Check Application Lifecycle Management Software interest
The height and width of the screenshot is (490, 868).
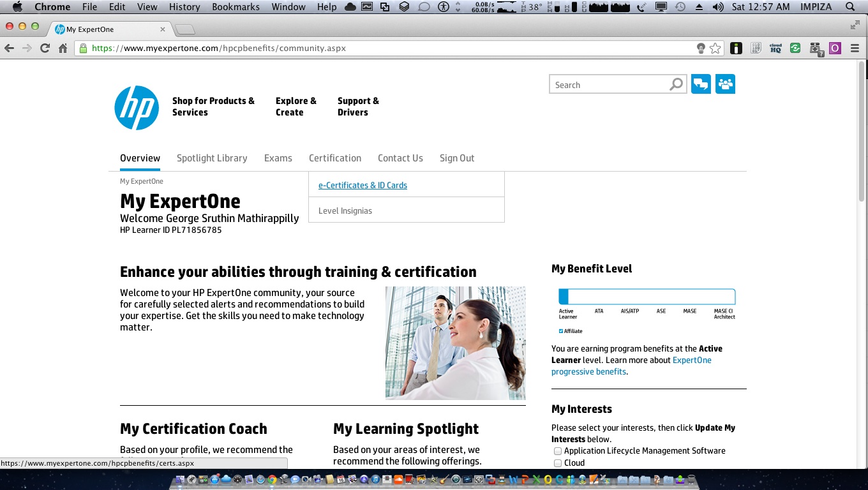pos(558,451)
